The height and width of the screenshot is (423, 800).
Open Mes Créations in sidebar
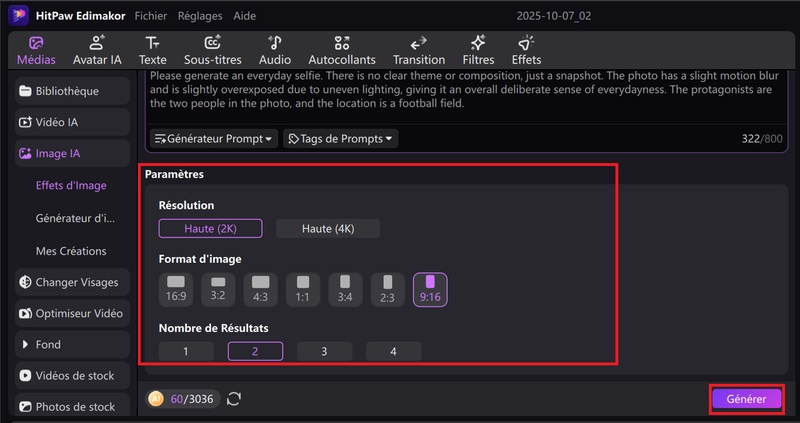coord(71,251)
